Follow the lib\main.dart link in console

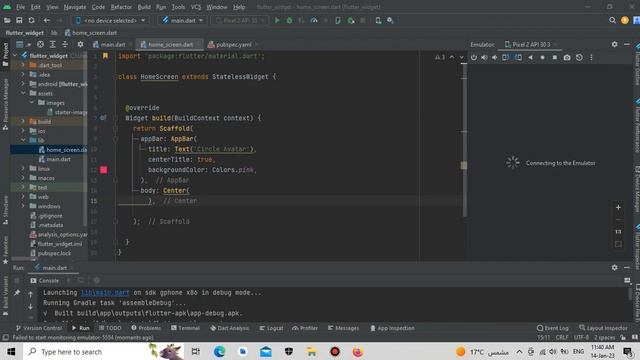(105, 293)
